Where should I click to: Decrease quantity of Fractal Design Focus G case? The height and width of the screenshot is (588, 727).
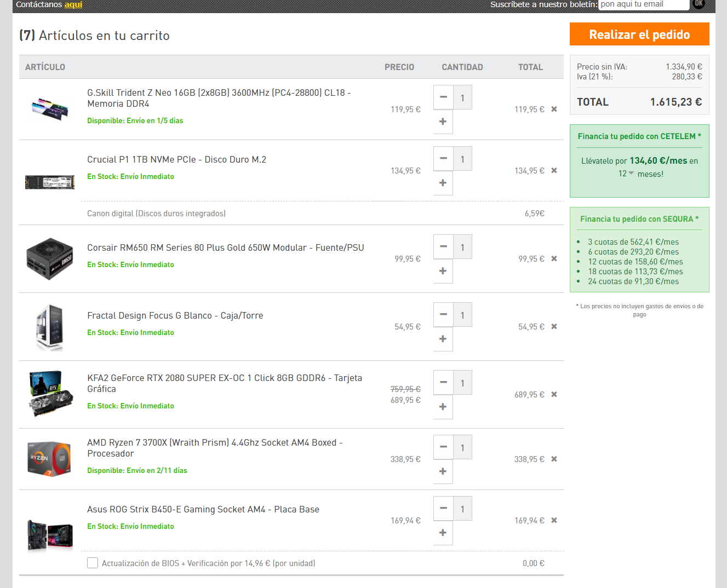443,315
